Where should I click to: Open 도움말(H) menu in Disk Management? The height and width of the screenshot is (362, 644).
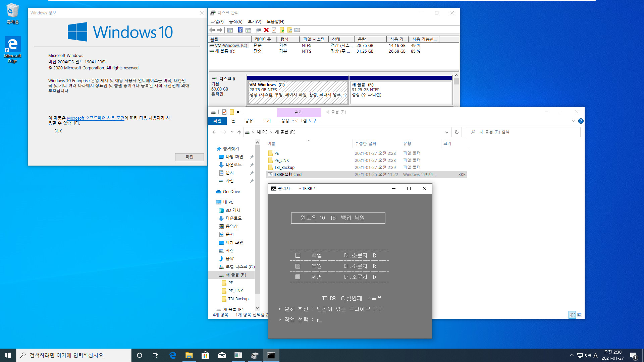[x=275, y=21]
